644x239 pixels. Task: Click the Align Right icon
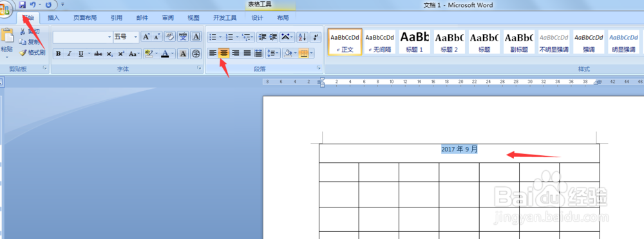(235, 53)
